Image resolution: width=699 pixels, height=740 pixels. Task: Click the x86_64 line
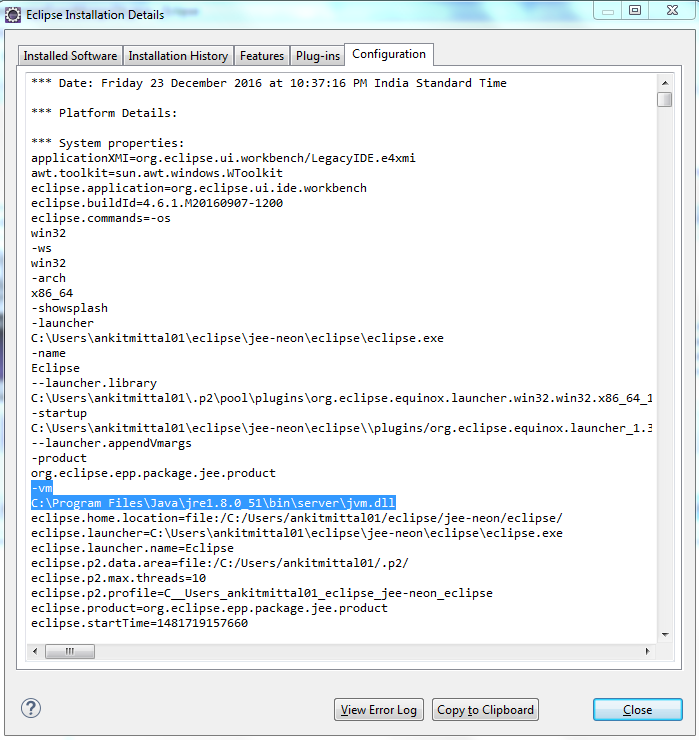[52, 293]
